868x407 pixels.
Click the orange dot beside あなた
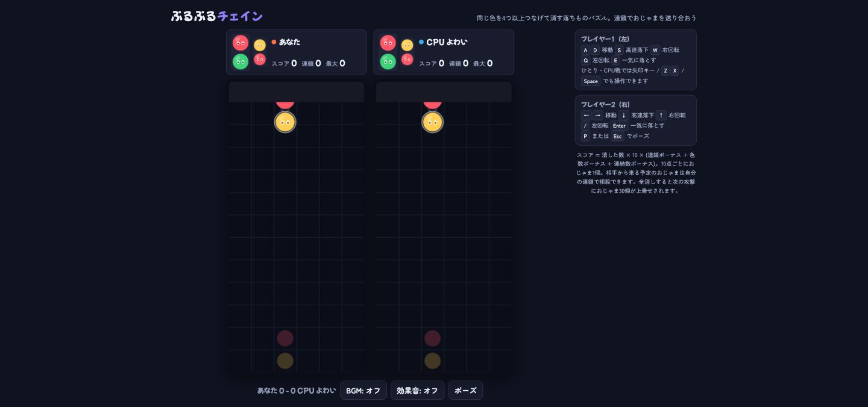click(274, 42)
